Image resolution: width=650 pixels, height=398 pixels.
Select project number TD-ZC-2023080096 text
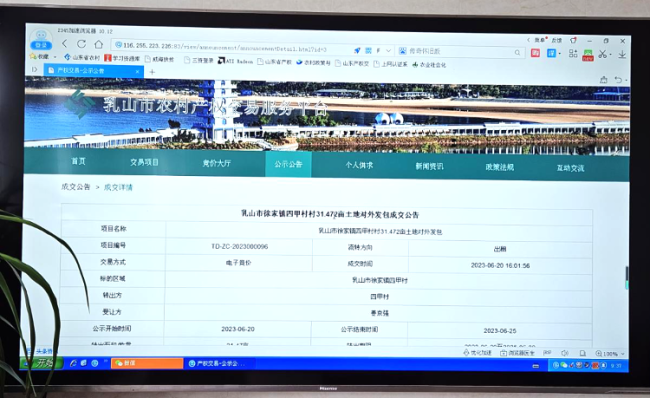pos(240,247)
